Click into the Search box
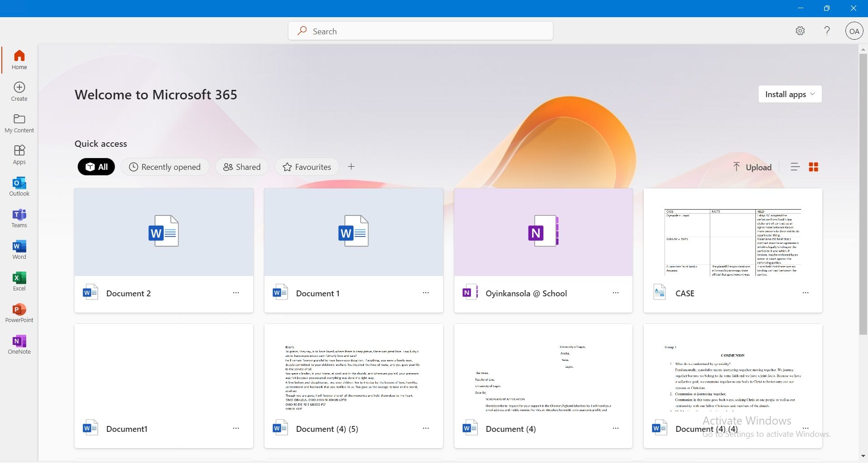Viewport: 868px width, 463px height. pos(420,31)
